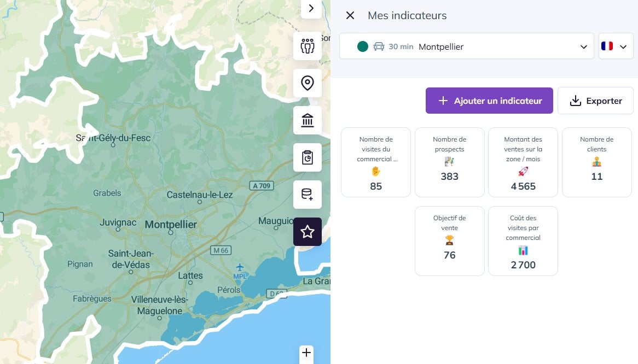Image resolution: width=638 pixels, height=364 pixels.
Task: Select the green zone color dot
Action: coord(362,46)
